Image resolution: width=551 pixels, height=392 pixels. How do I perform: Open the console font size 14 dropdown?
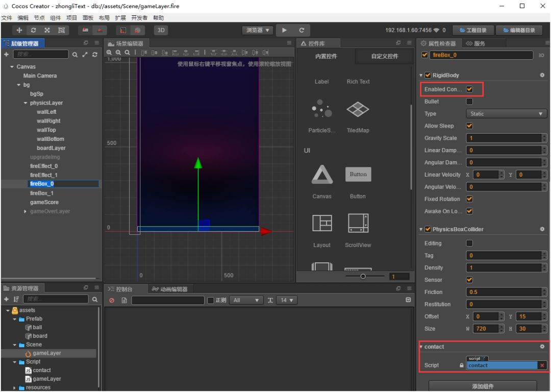[287, 300]
